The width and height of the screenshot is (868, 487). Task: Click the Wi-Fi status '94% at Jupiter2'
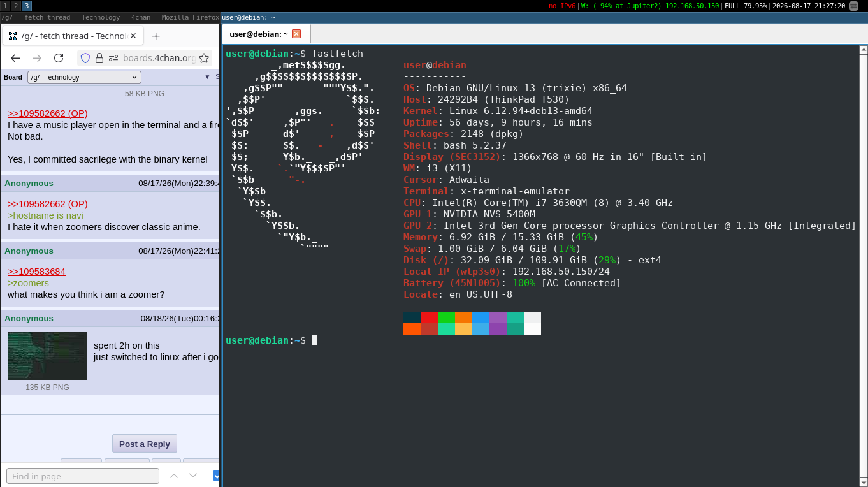coord(650,6)
